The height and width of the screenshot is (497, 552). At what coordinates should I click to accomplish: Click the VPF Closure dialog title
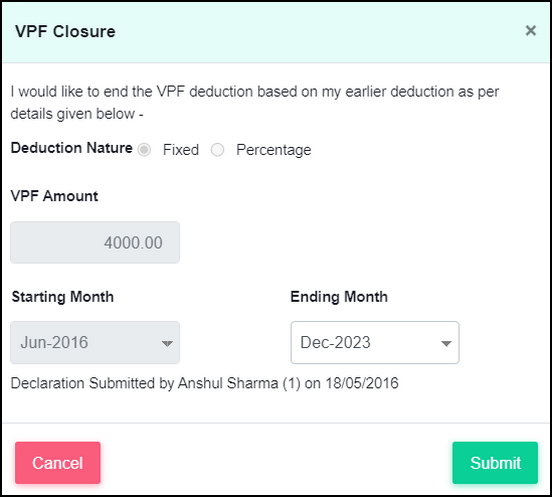point(65,32)
